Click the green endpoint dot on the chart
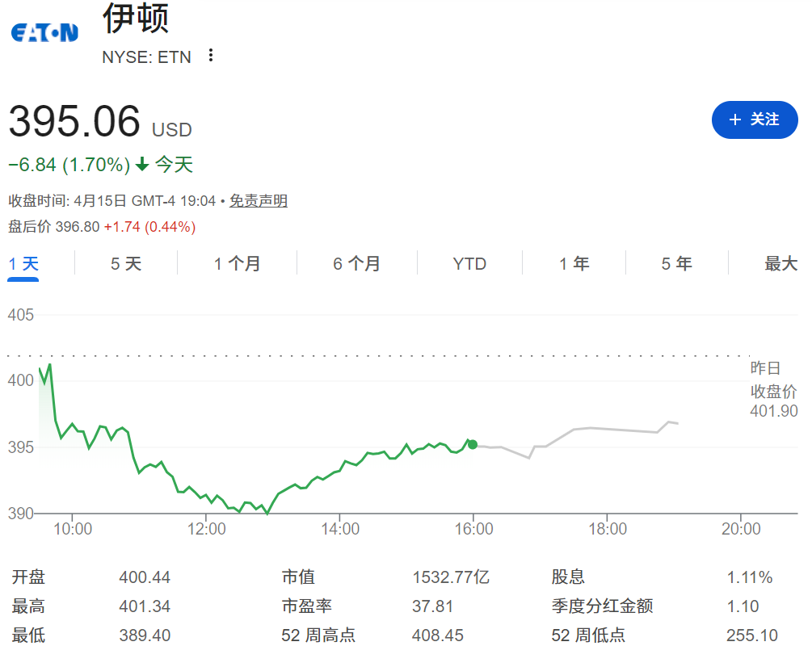 (471, 444)
